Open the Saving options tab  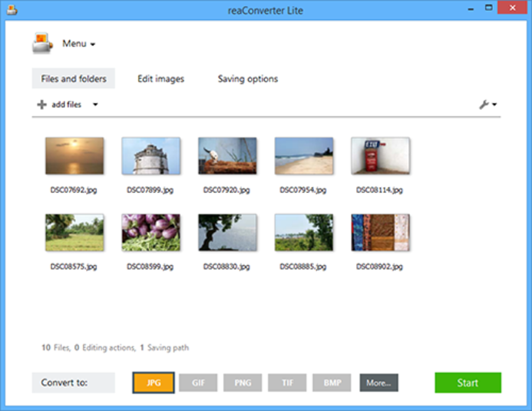click(248, 78)
